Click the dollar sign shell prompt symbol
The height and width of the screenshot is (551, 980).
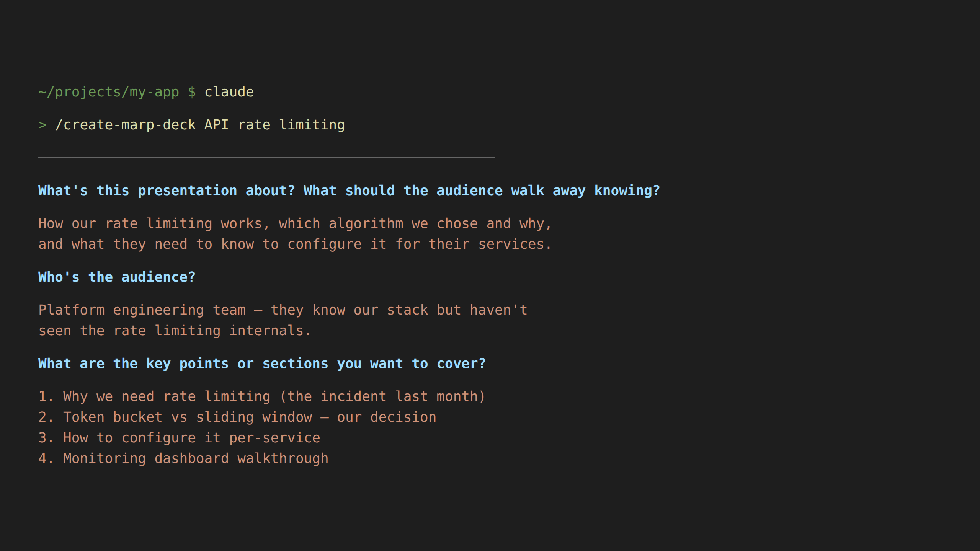click(x=192, y=92)
